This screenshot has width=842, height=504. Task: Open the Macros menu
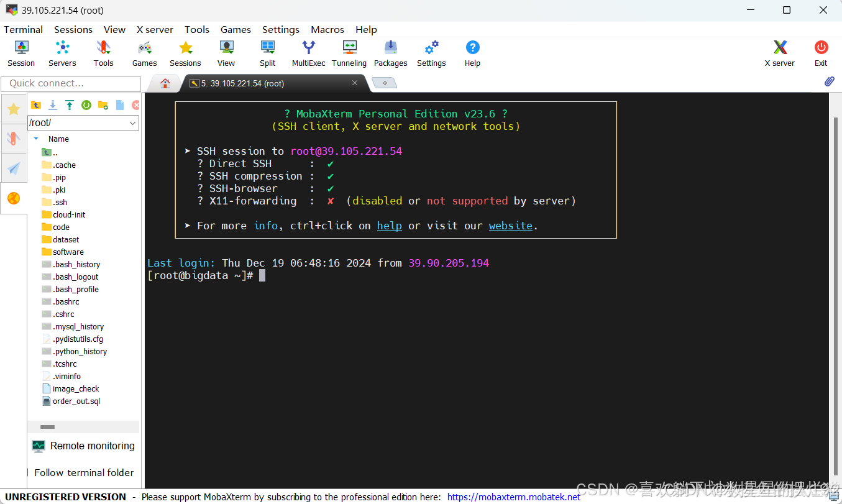[327, 29]
